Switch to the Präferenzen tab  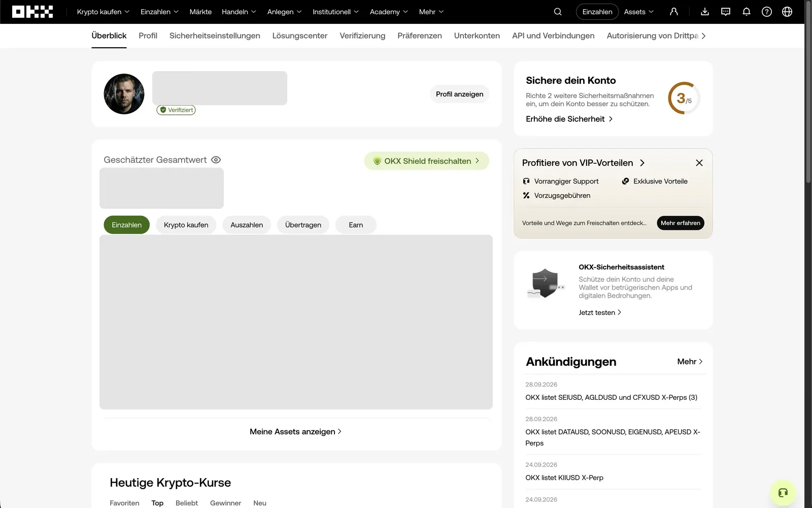click(420, 36)
